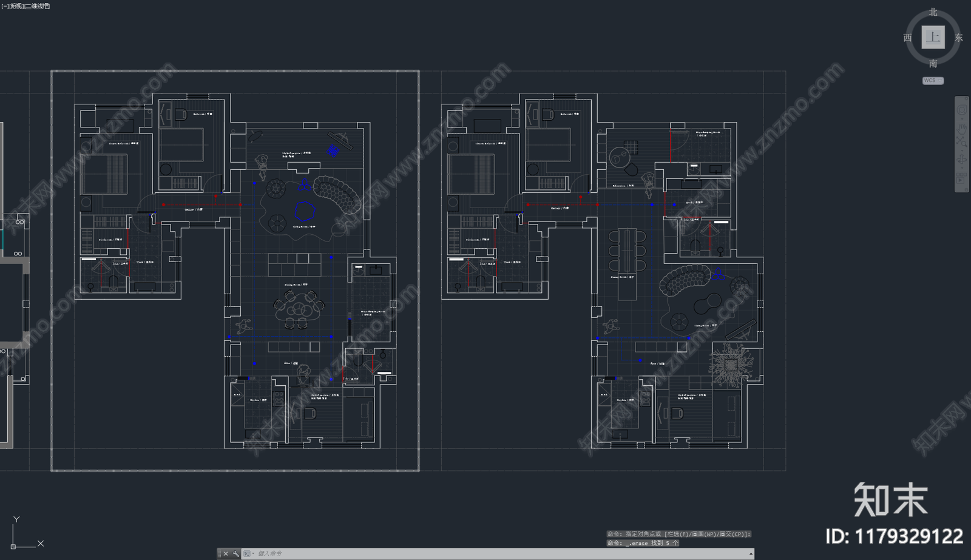The image size is (971, 560).
Task: Expand the orbit options arrow
Action: click(x=962, y=168)
